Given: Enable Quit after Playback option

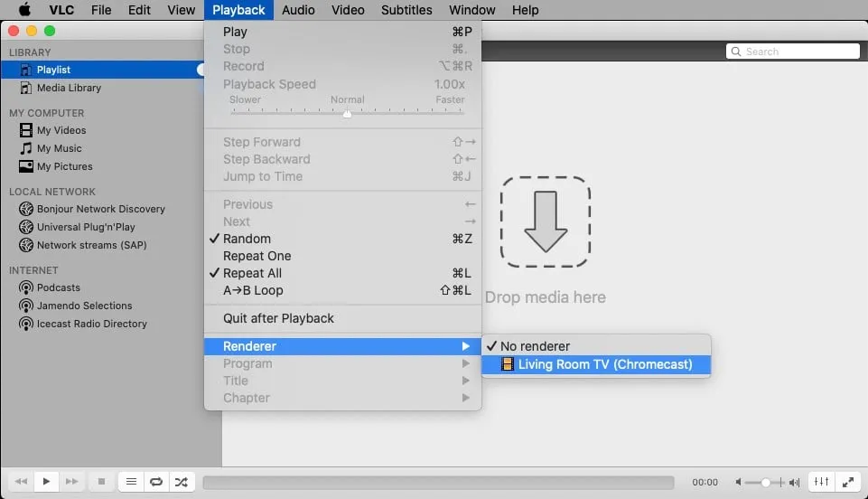Looking at the screenshot, I should (x=342, y=318).
